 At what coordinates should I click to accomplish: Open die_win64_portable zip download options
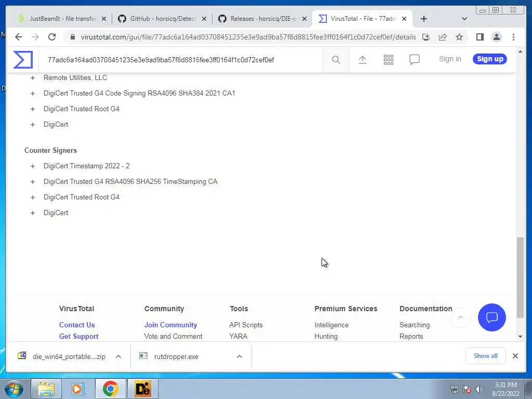click(118, 356)
